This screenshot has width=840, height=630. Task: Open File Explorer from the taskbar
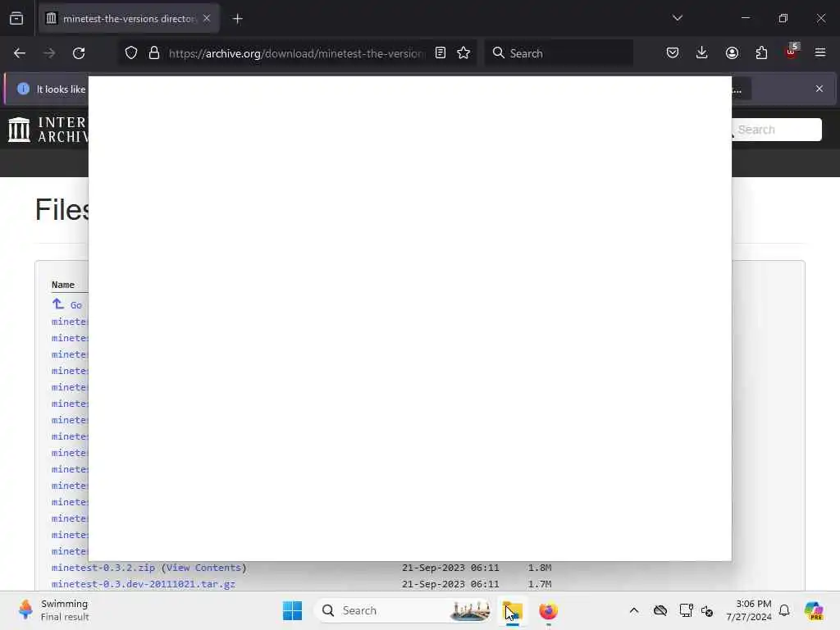(513, 610)
